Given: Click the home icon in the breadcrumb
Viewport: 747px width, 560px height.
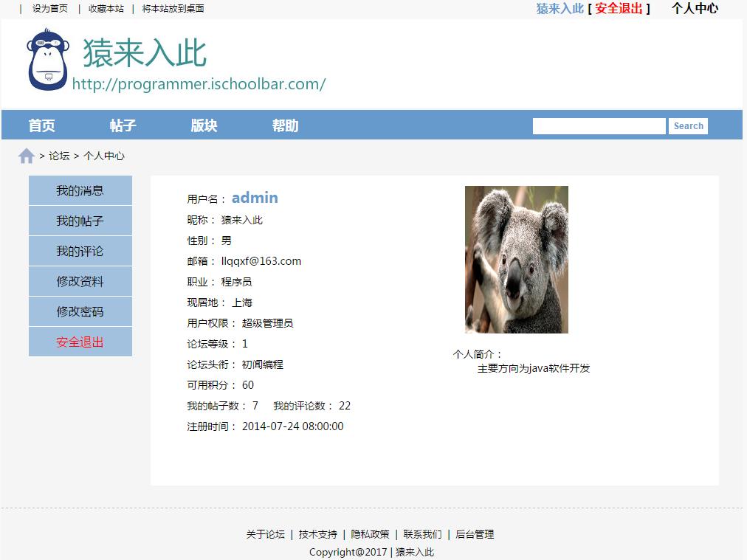Looking at the screenshot, I should pyautogui.click(x=26, y=156).
